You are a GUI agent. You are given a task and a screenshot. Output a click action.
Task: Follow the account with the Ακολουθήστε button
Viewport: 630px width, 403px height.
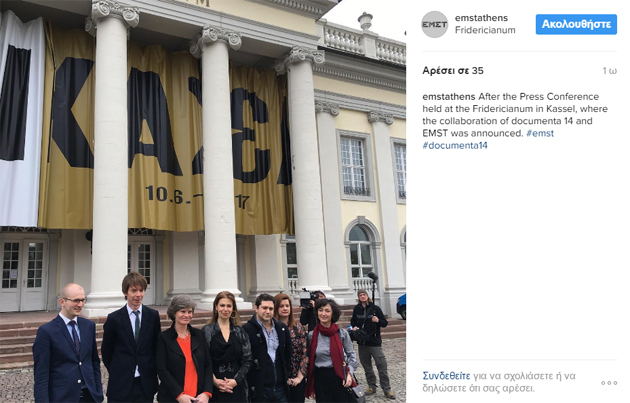576,25
